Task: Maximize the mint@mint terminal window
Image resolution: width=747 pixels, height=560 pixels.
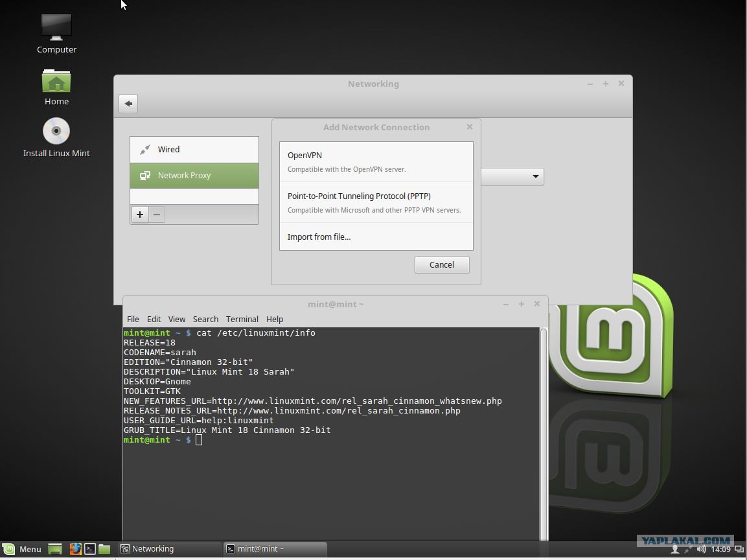Action: coord(521,304)
